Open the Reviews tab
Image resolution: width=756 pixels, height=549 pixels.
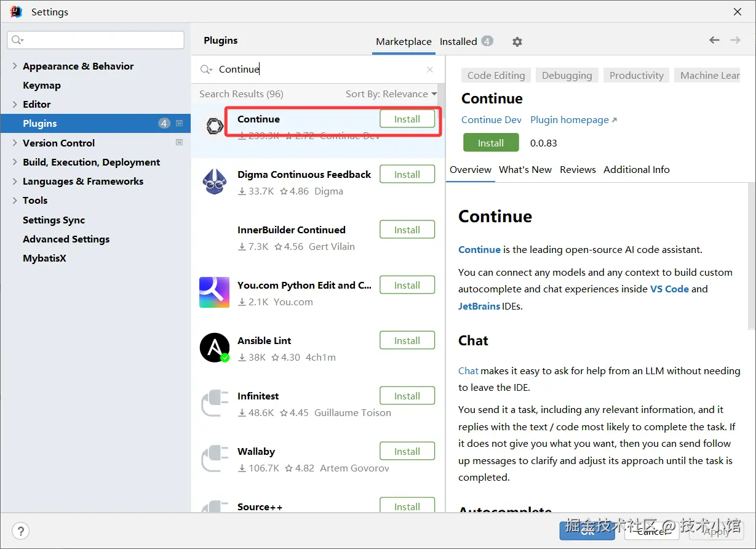tap(578, 169)
